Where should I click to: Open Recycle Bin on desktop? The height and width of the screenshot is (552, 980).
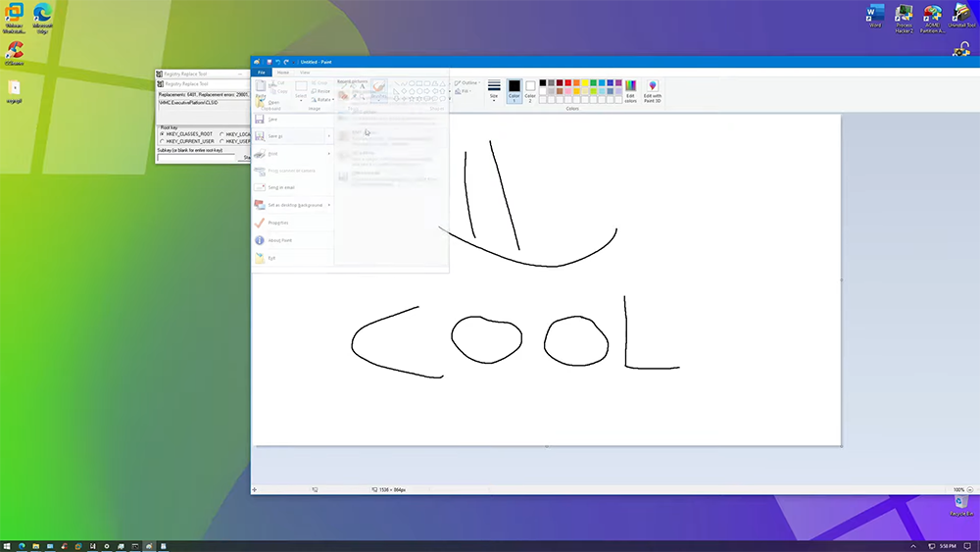pos(961,505)
